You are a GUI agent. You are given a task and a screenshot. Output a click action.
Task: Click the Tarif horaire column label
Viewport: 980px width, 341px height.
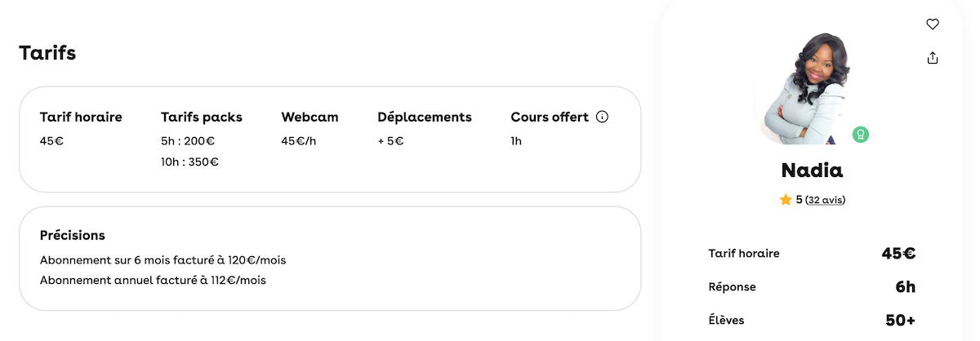point(81,117)
